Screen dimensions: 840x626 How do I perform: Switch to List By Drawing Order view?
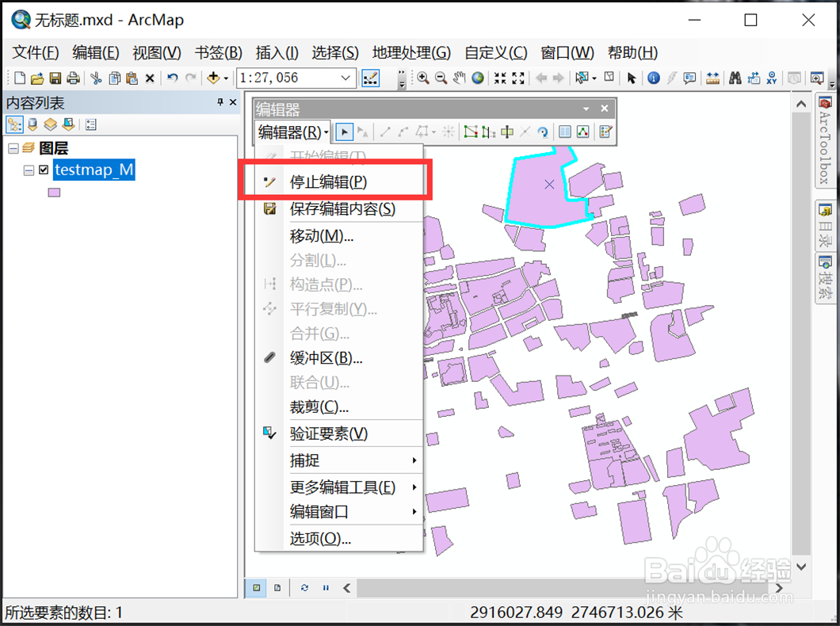[x=14, y=124]
